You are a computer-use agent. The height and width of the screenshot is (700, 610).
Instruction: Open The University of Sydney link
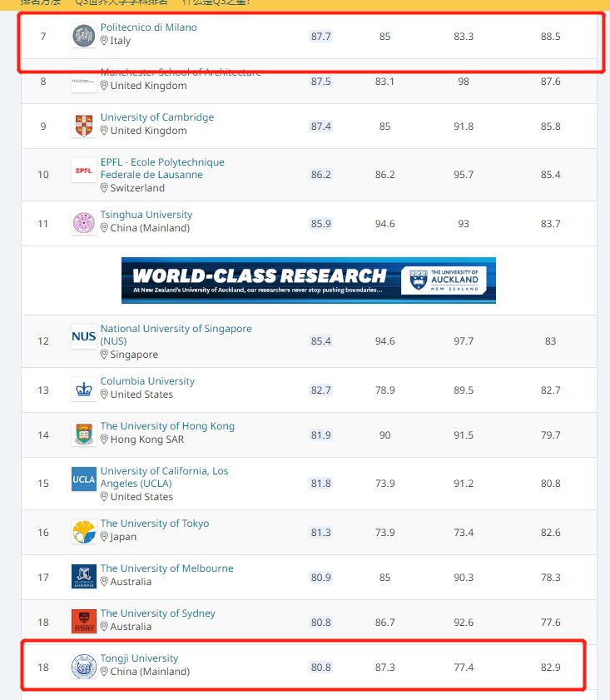(158, 613)
